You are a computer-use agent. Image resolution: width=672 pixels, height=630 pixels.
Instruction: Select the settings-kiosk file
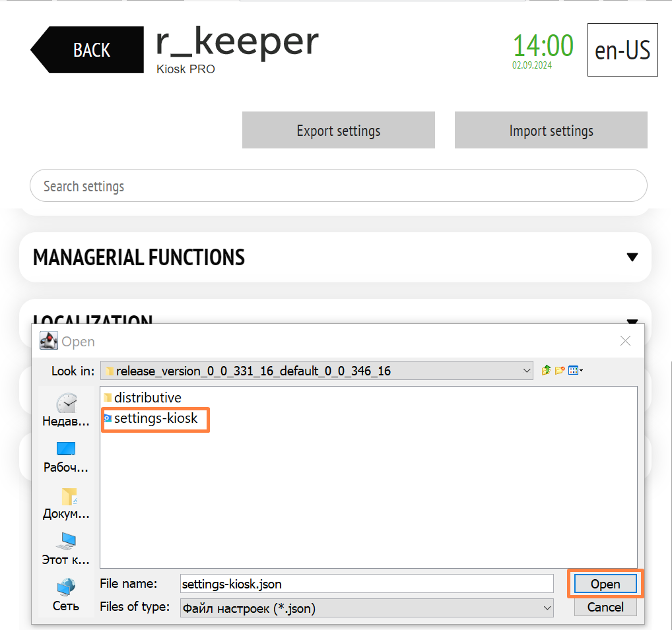coord(151,418)
